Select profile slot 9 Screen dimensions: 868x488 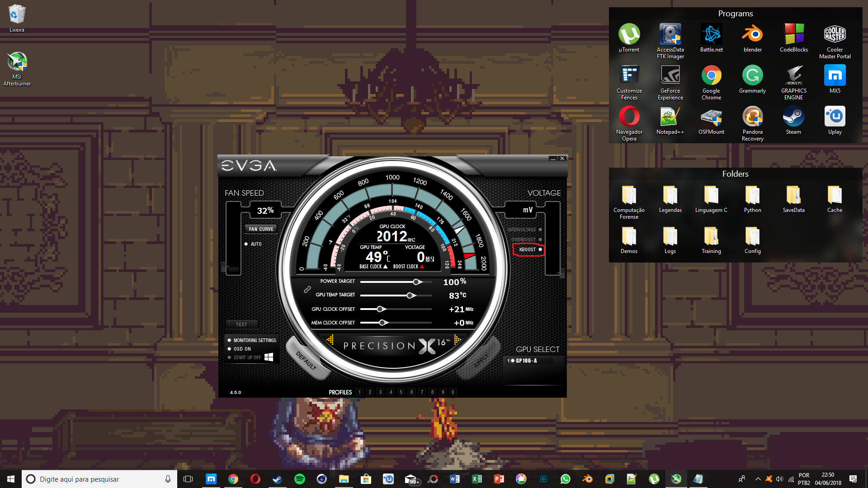point(443,392)
